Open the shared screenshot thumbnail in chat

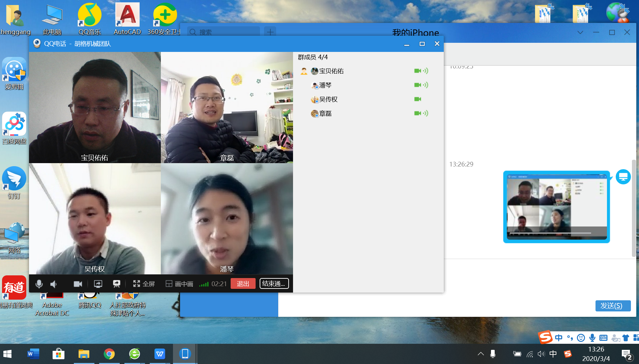tap(556, 207)
